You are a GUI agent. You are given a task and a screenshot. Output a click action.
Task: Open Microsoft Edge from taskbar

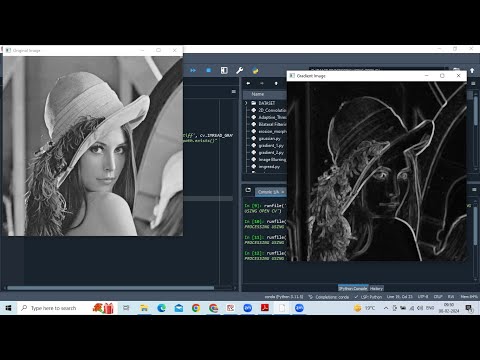pos(161,308)
